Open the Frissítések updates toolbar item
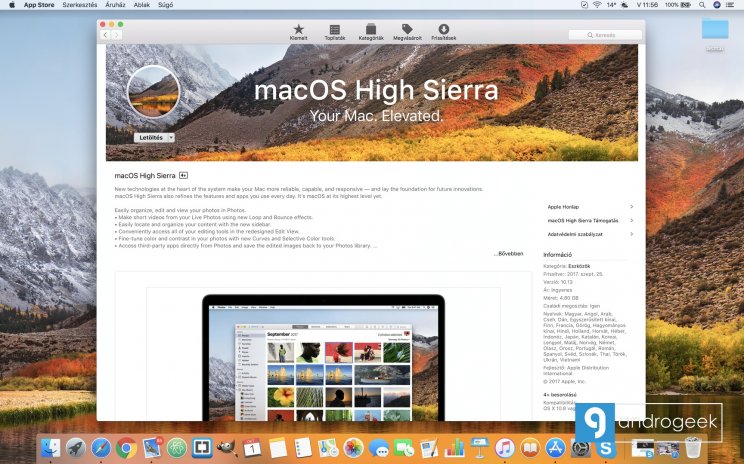The width and height of the screenshot is (744, 464). tap(444, 32)
